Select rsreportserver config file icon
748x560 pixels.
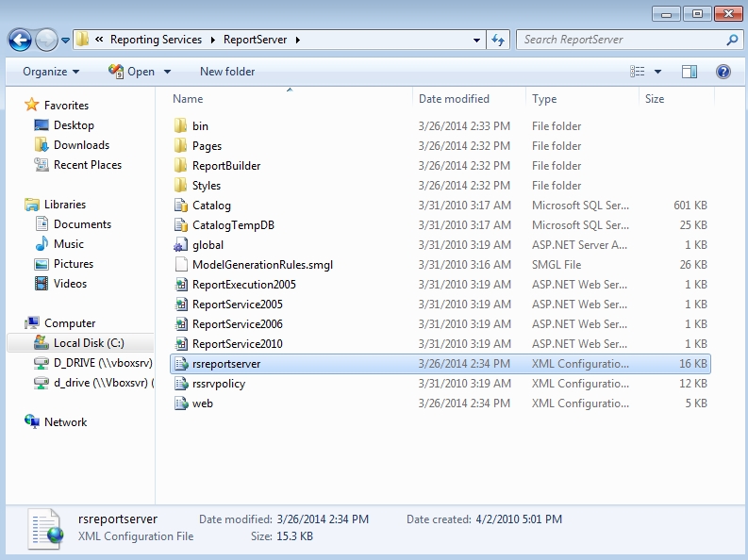181,364
